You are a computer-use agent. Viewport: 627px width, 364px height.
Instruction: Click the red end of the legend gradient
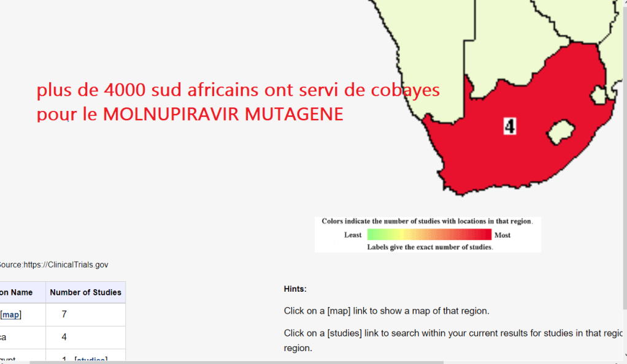click(483, 234)
